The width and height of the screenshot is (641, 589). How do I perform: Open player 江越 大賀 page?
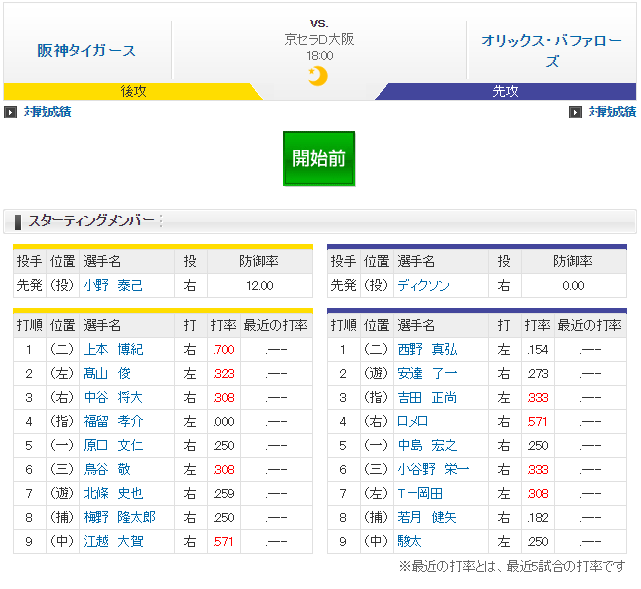(113, 542)
